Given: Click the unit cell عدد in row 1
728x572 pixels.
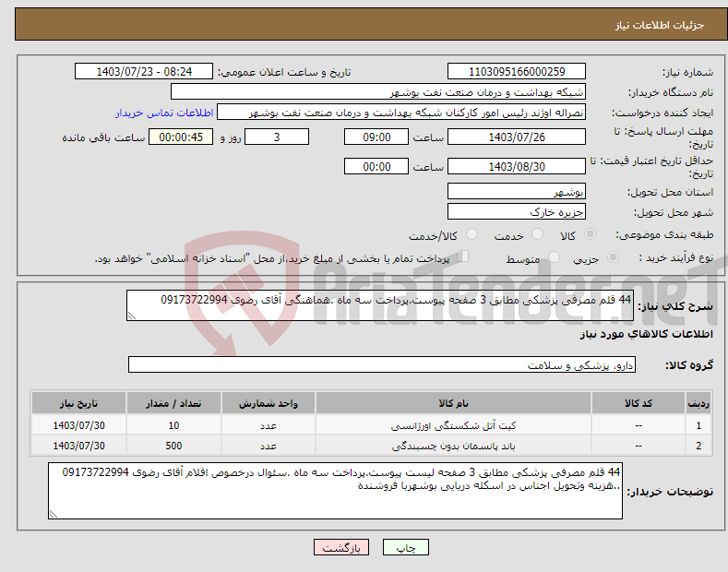Looking at the screenshot, I should 269,425.
